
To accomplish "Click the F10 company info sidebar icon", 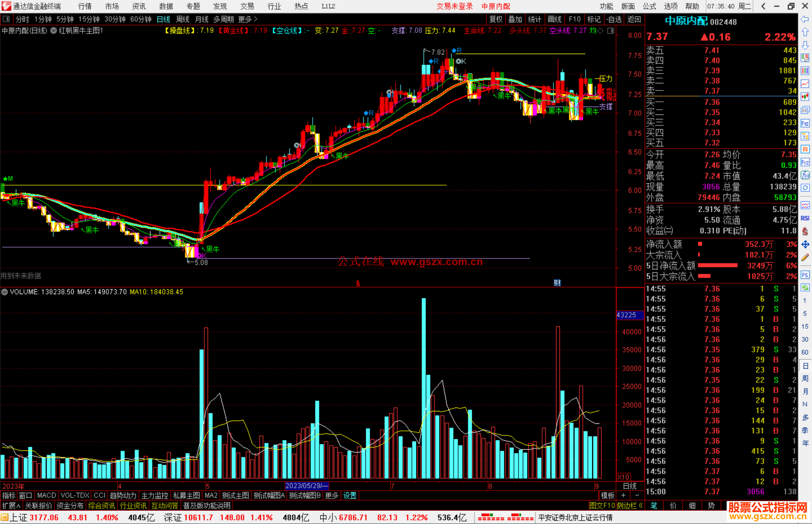I will pos(805,123).
